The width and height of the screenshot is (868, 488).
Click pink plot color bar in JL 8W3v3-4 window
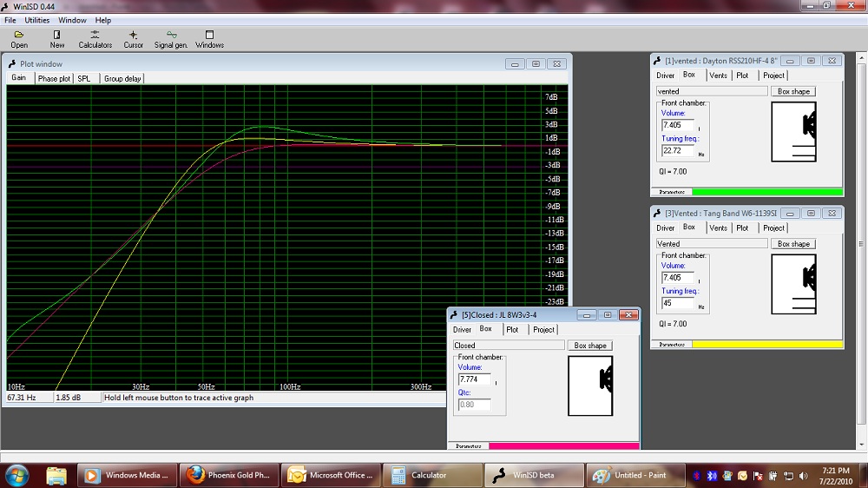(564, 446)
